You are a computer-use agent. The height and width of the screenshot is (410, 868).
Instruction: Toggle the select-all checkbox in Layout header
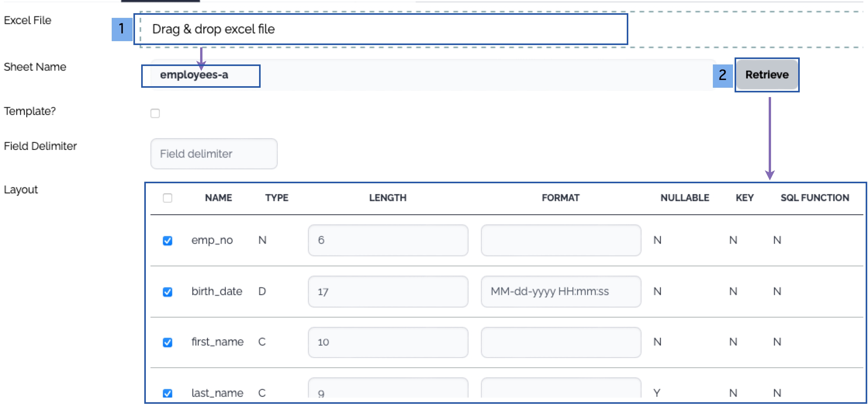pyautogui.click(x=168, y=198)
